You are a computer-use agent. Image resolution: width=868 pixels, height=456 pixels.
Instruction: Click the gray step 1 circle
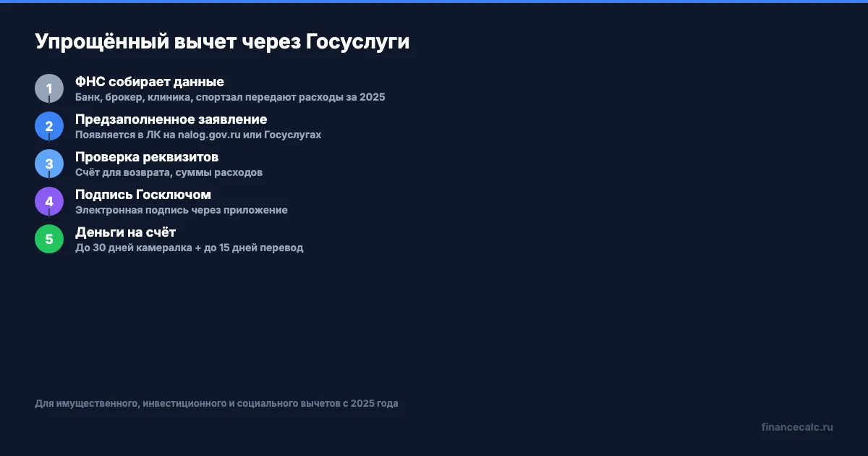pos(49,88)
